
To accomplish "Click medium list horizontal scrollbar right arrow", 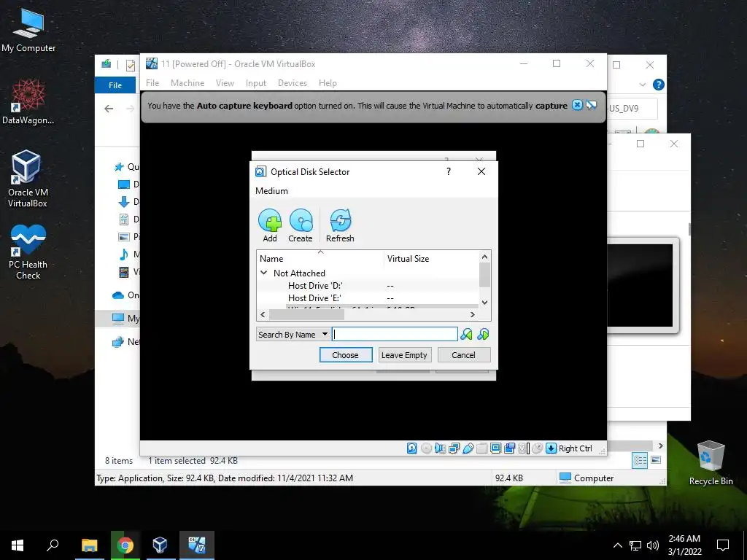I will tap(473, 314).
